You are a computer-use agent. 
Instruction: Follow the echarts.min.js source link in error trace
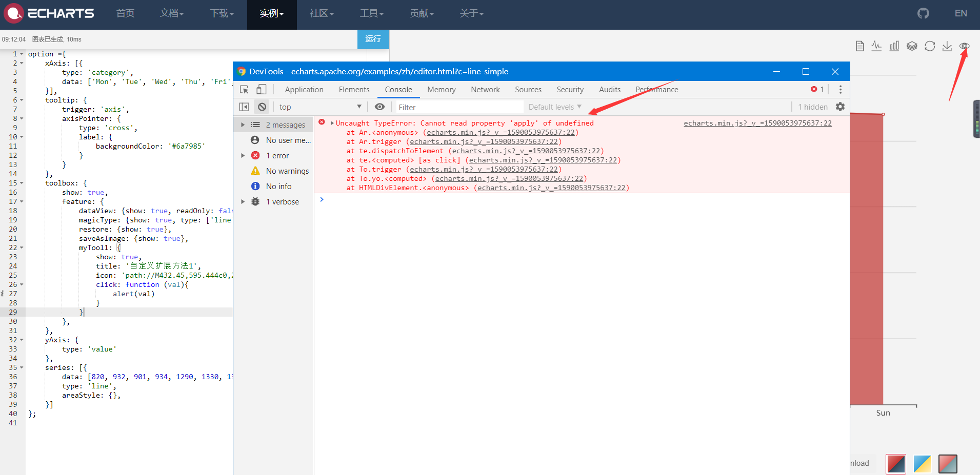[757, 123]
